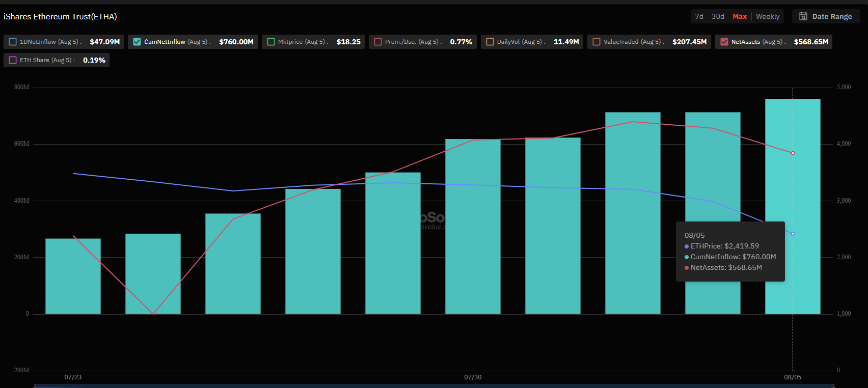Select the Max time range tab
This screenshot has width=868, height=388.
[740, 16]
